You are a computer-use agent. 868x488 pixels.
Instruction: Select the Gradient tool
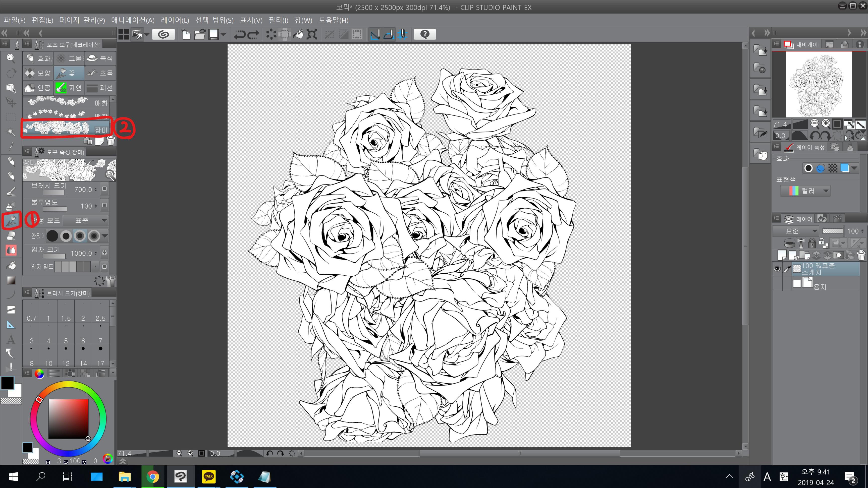click(11, 280)
